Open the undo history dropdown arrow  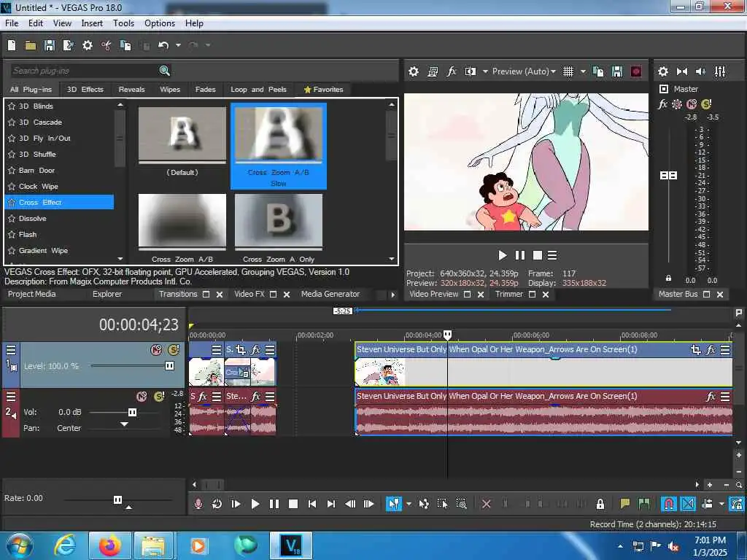coord(178,45)
